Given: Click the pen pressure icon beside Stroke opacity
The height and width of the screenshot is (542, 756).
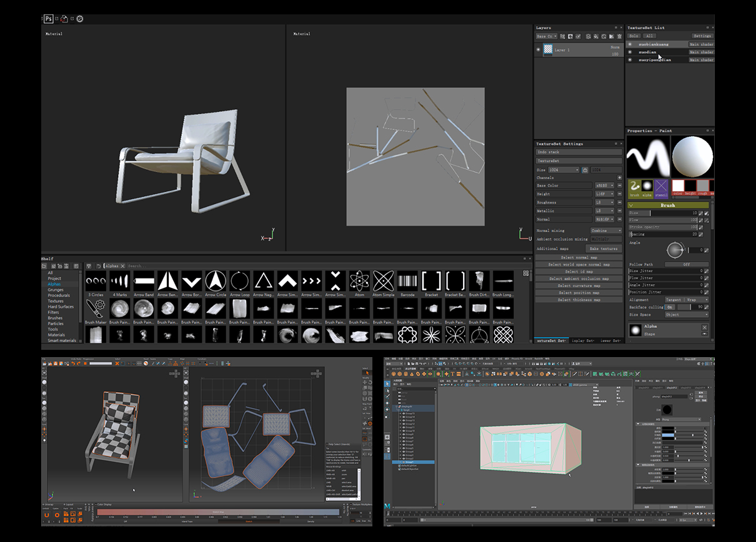Looking at the screenshot, I should click(x=700, y=227).
